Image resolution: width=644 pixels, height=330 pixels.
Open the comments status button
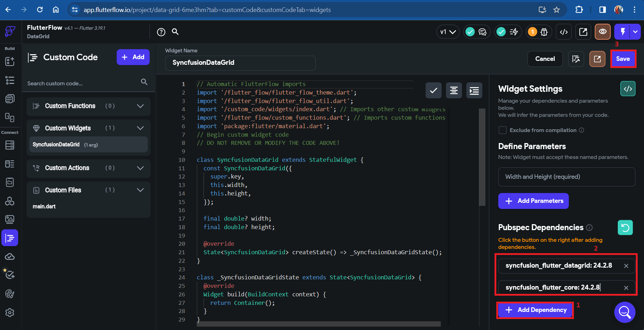[477, 32]
